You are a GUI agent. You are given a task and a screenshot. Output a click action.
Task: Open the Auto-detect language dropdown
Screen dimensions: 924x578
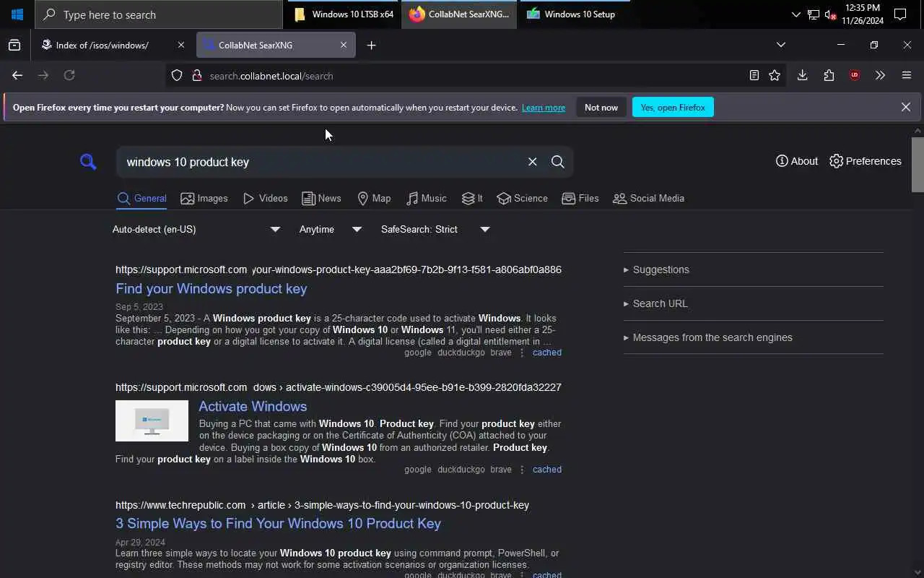196,229
